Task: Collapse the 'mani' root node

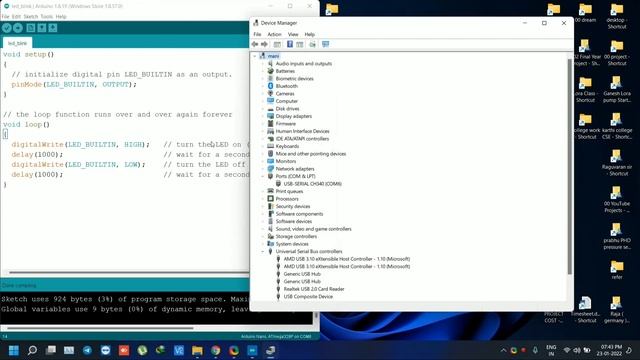Action: tap(255, 56)
